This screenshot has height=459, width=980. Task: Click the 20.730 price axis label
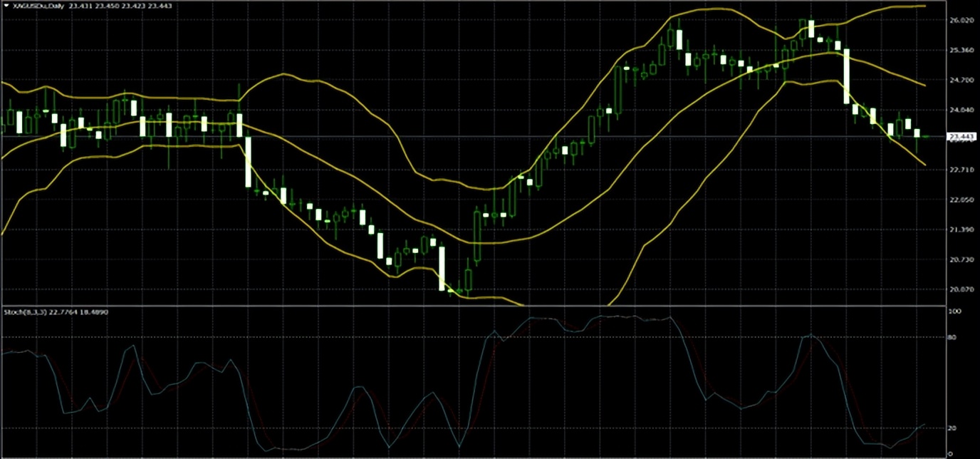coord(961,259)
